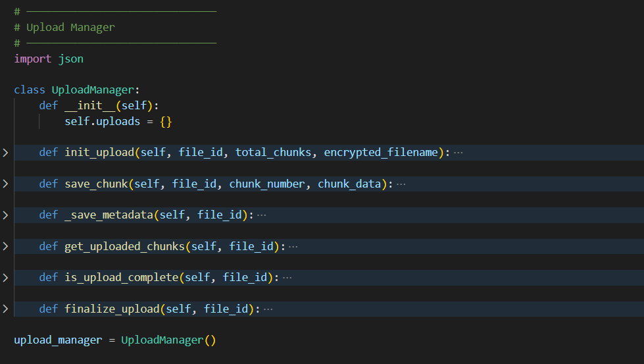
Task: Expand the folded _save_metadata function
Action: point(5,215)
